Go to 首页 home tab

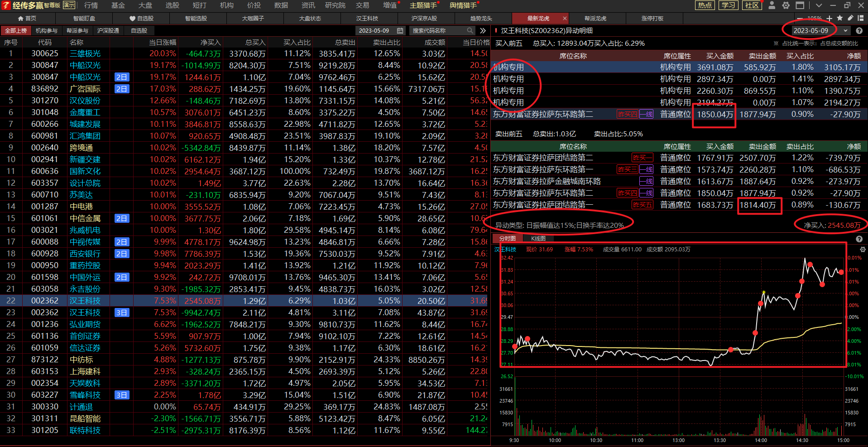pyautogui.click(x=27, y=18)
